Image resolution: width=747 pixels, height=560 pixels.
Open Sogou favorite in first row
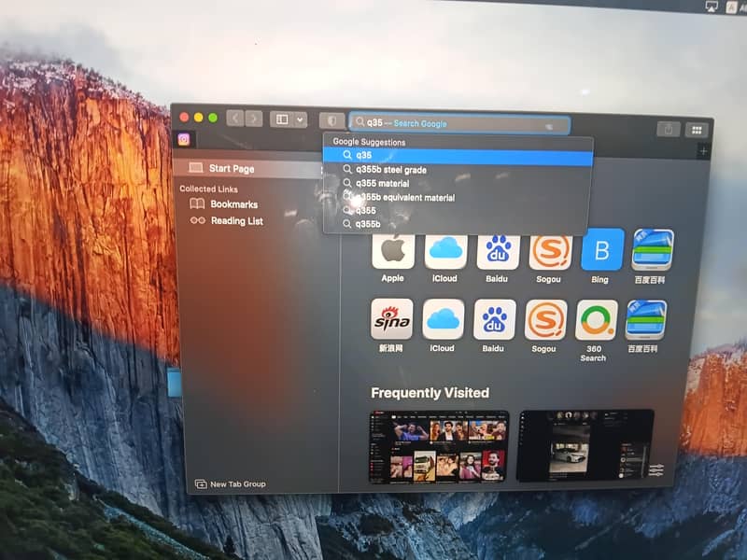pos(550,251)
